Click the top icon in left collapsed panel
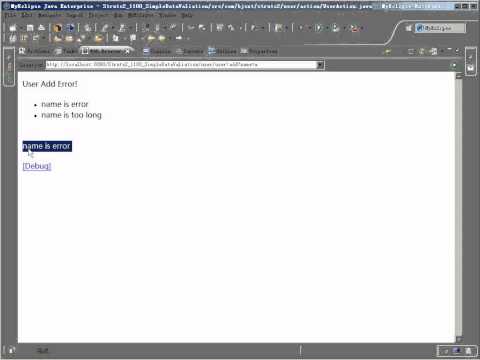480x360 pixels. [x=9, y=58]
